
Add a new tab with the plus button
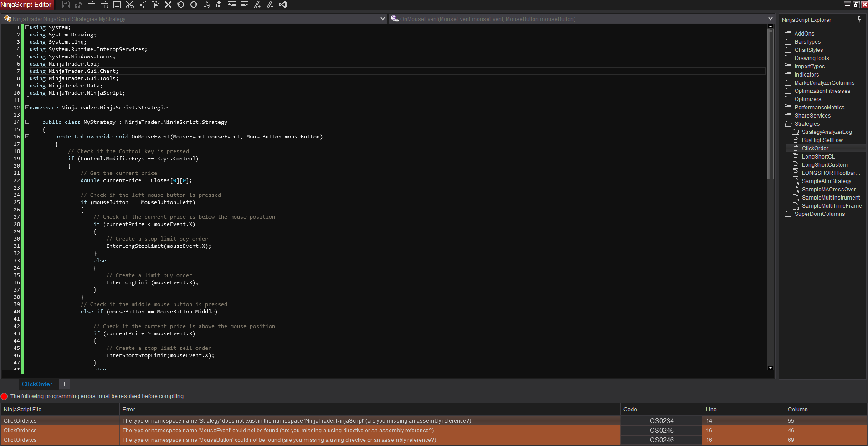tap(64, 384)
